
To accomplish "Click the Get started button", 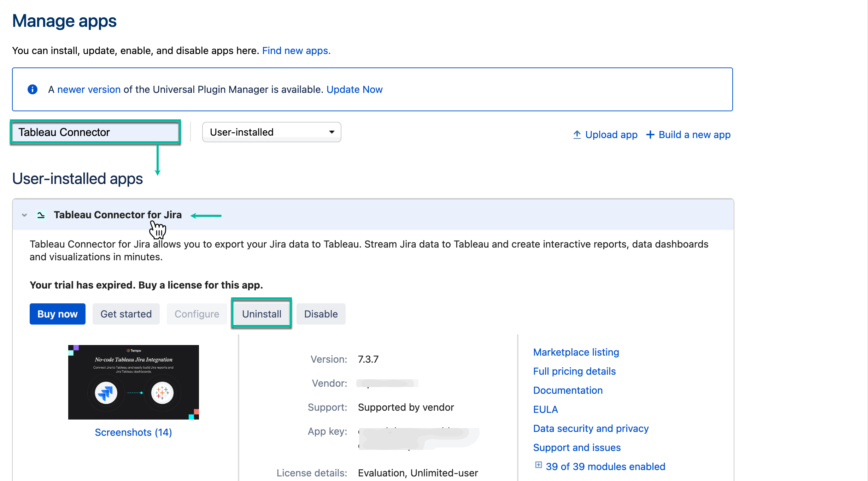I will pos(126,314).
